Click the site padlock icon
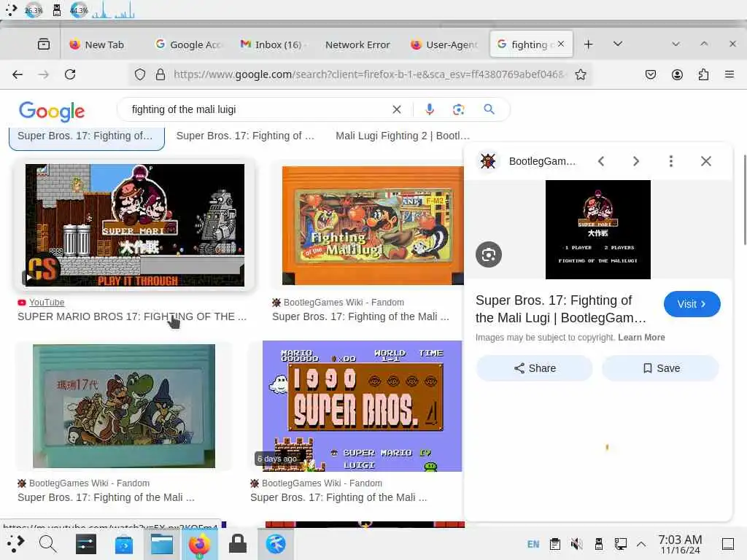The width and height of the screenshot is (747, 560). click(x=160, y=74)
